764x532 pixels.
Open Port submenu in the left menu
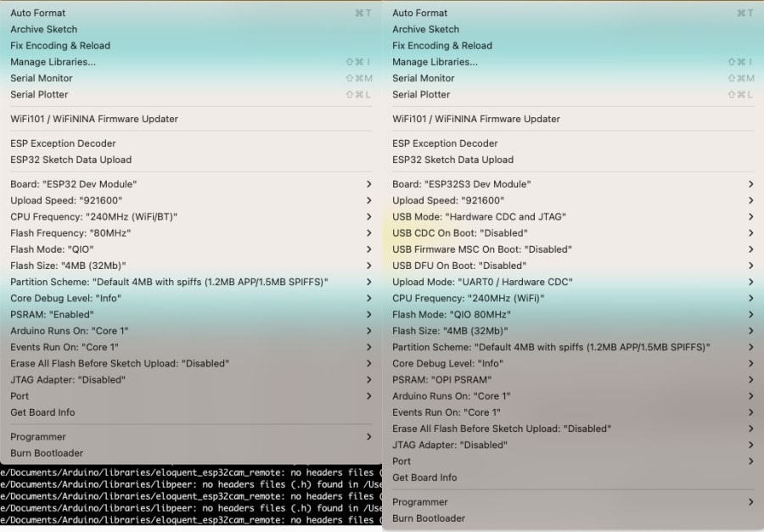click(x=191, y=396)
